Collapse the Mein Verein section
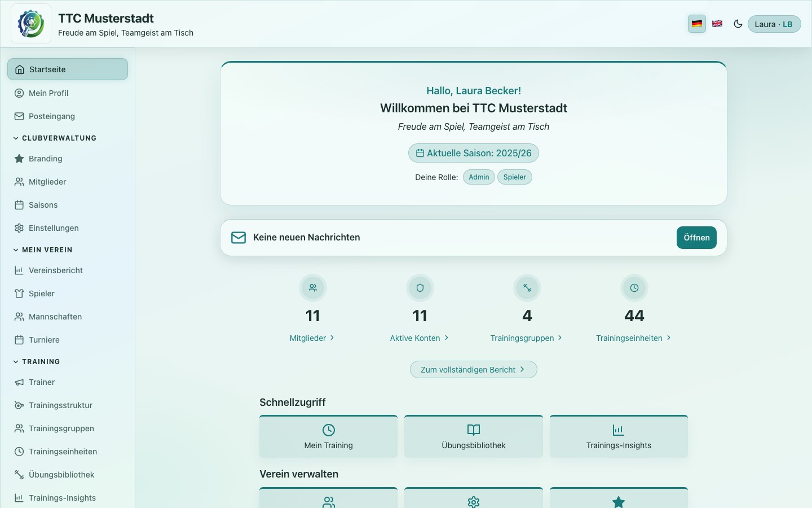This screenshot has height=508, width=812. 43,250
